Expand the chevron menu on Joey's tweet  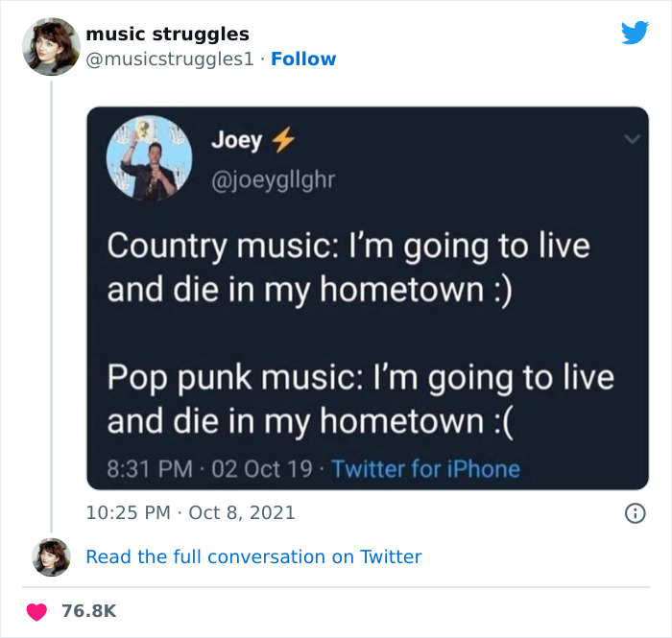[x=631, y=139]
